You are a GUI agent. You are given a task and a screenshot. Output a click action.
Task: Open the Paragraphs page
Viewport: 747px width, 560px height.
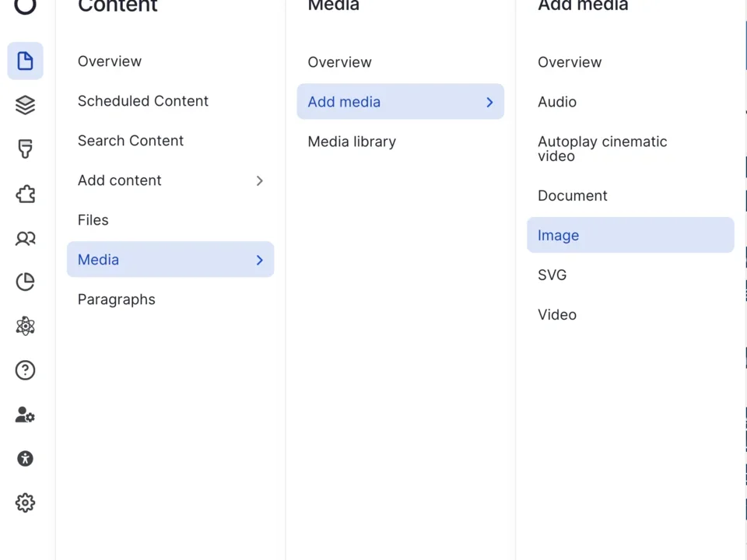click(x=116, y=299)
